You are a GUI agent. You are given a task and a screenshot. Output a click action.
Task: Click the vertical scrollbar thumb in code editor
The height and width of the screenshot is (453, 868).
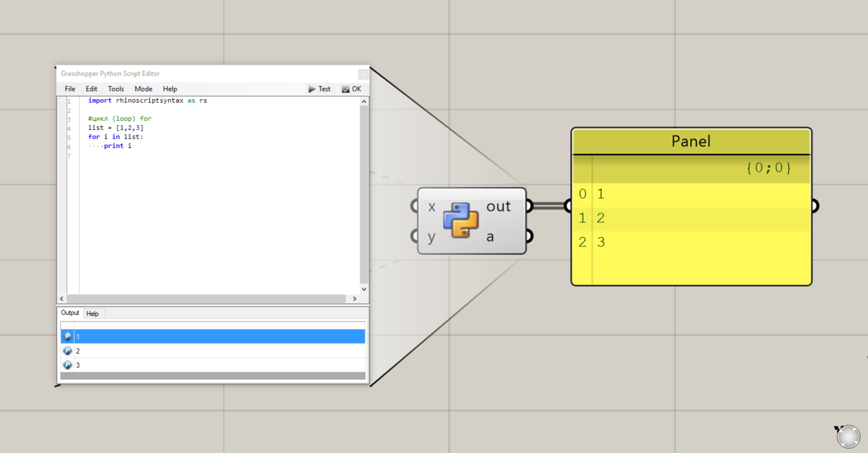tap(364, 195)
